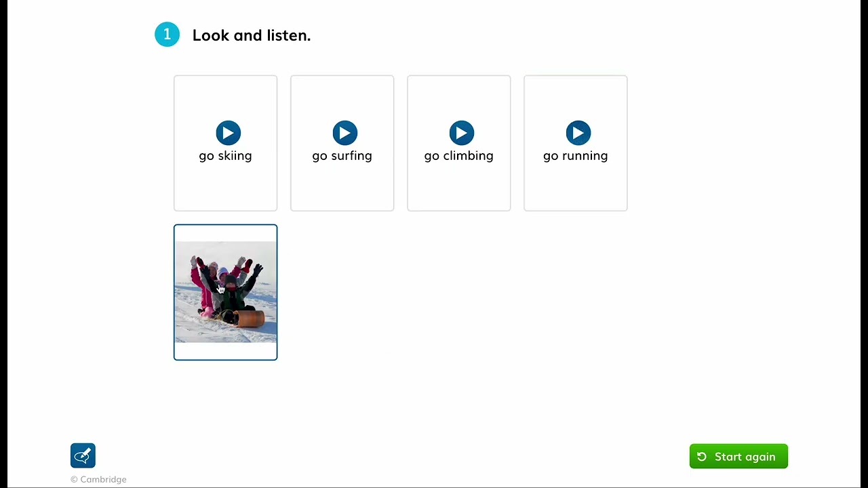Play the 'go running' audio
Image resolution: width=868 pixels, height=488 pixels.
point(578,133)
